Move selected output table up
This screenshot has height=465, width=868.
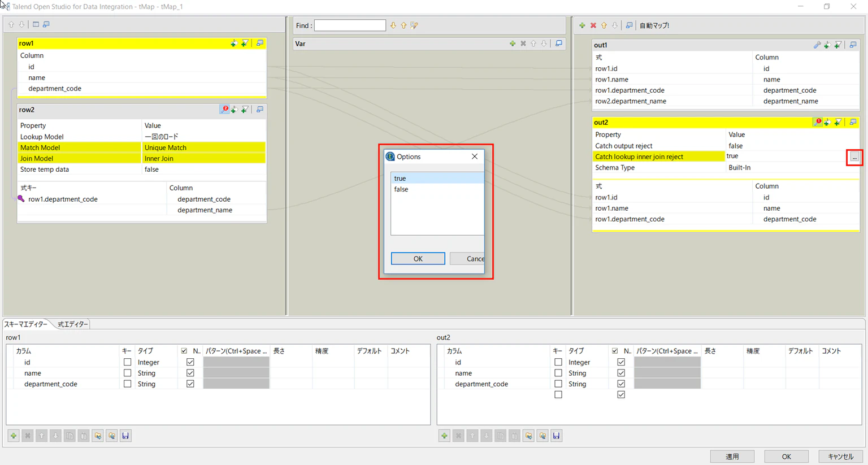(604, 25)
